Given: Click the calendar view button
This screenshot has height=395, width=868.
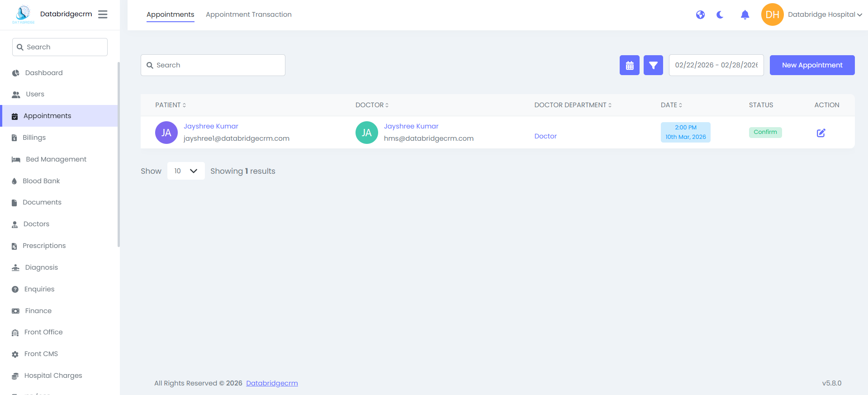Looking at the screenshot, I should (x=629, y=65).
